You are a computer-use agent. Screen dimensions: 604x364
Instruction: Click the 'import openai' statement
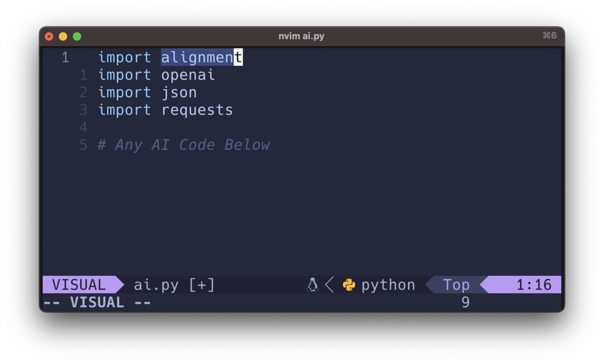(157, 75)
